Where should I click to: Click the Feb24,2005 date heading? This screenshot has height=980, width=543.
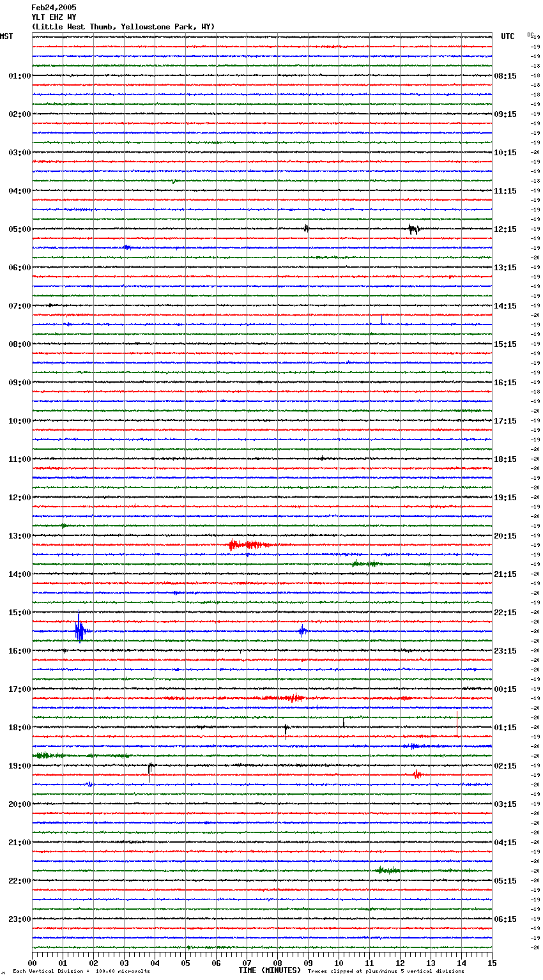coord(54,8)
